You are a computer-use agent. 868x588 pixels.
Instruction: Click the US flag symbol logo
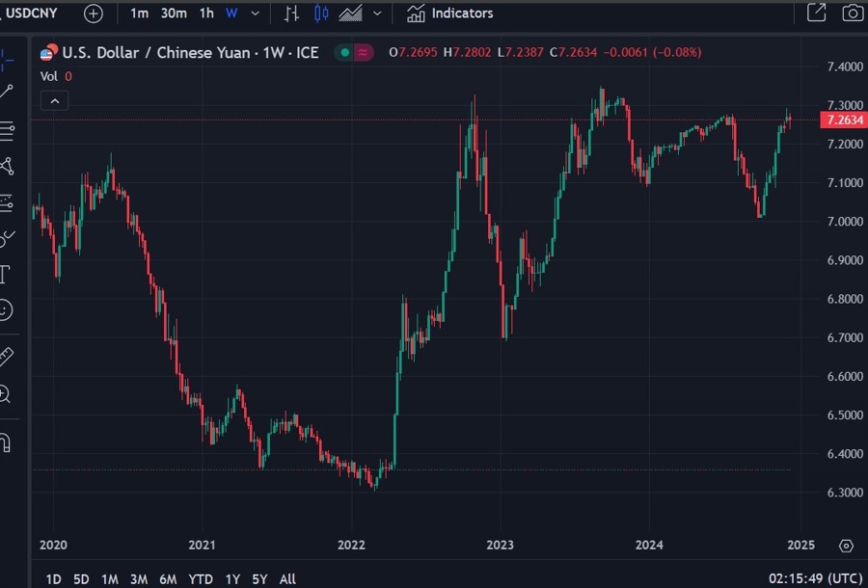tap(48, 53)
